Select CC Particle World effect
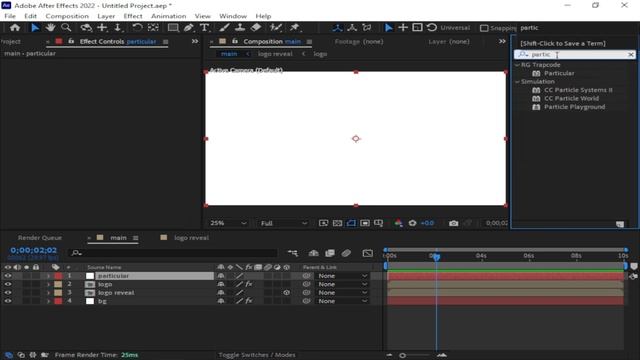This screenshot has width=640, height=360. coord(571,98)
